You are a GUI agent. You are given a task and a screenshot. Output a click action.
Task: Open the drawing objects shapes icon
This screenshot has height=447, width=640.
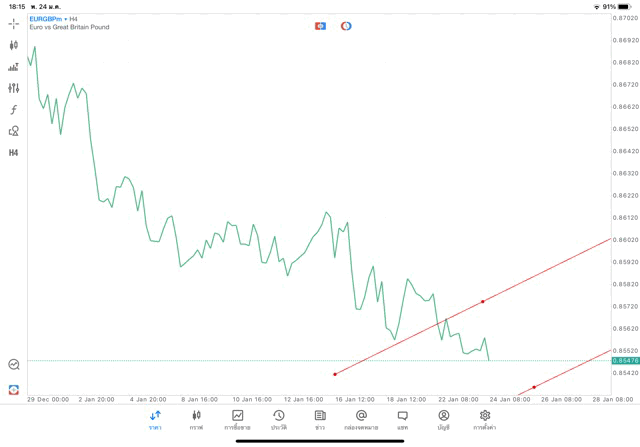(14, 131)
